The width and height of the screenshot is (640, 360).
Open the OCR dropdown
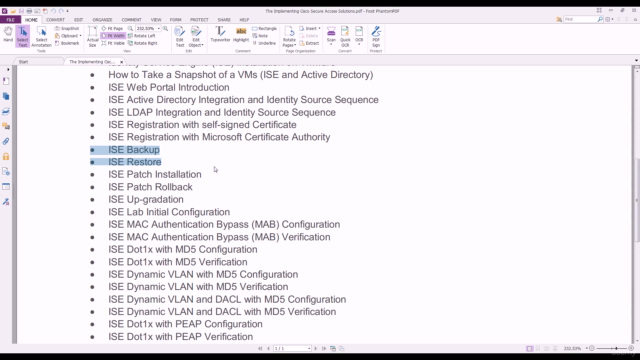359,36
